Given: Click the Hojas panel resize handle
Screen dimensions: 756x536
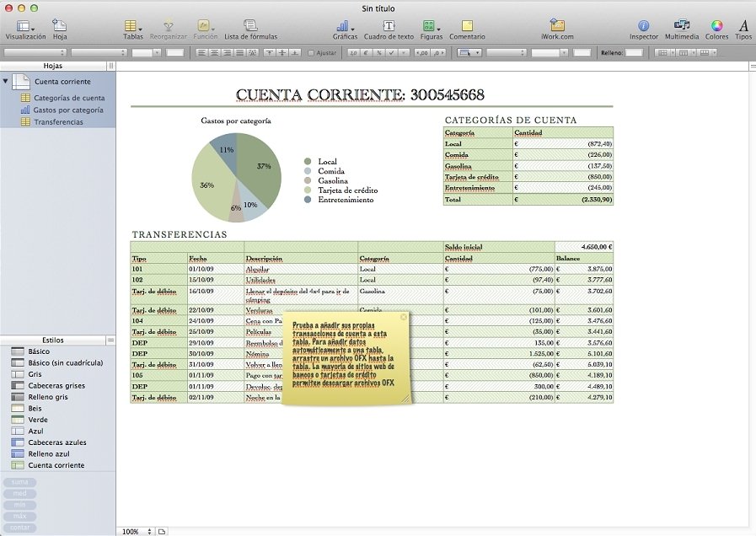Looking at the screenshot, I should tap(111, 66).
